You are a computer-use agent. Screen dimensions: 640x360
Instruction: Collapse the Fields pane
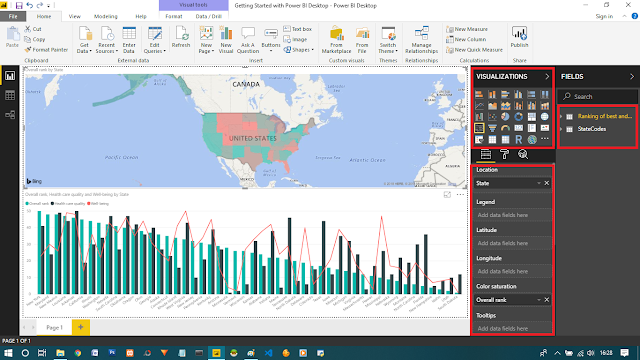pos(632,77)
